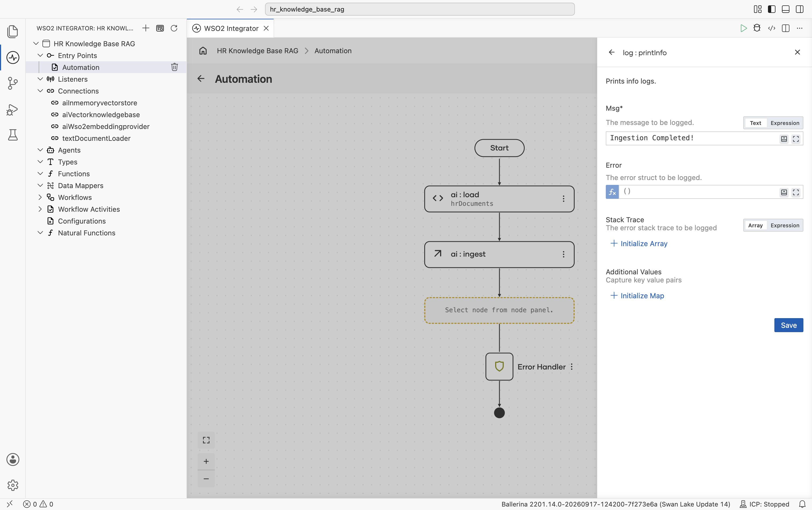
Task: Click fit-to-screen icon on the diagram canvas
Action: coord(206,440)
